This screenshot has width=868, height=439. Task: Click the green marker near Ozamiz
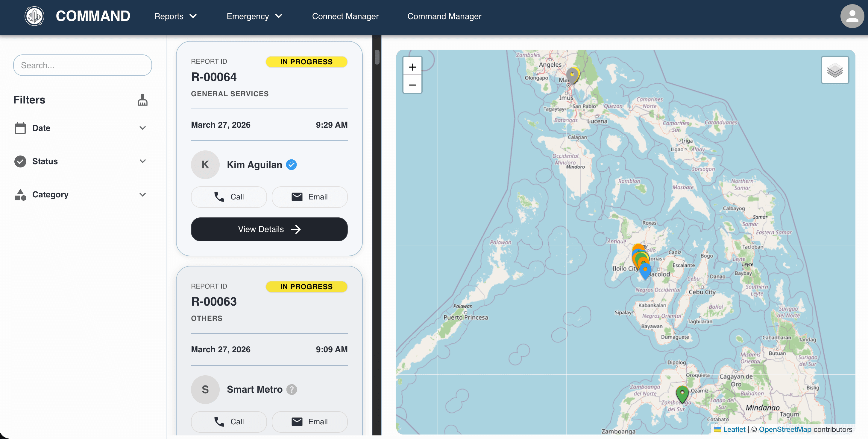click(682, 393)
